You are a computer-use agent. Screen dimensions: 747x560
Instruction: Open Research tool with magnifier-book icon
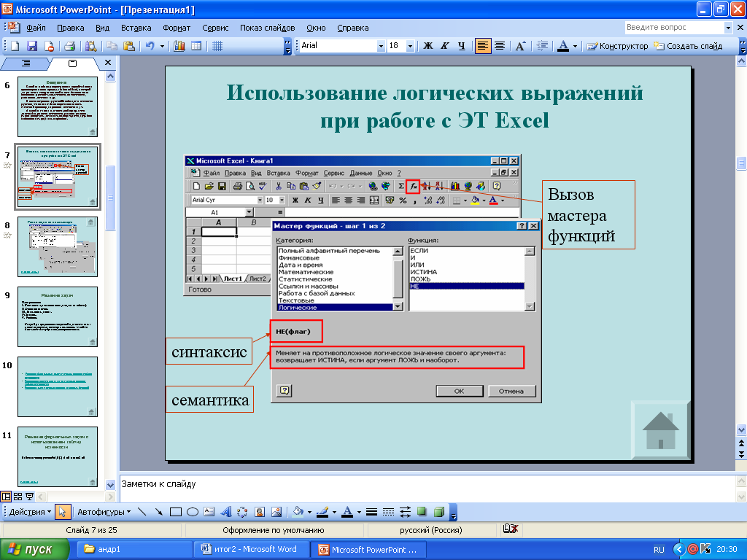[90, 46]
